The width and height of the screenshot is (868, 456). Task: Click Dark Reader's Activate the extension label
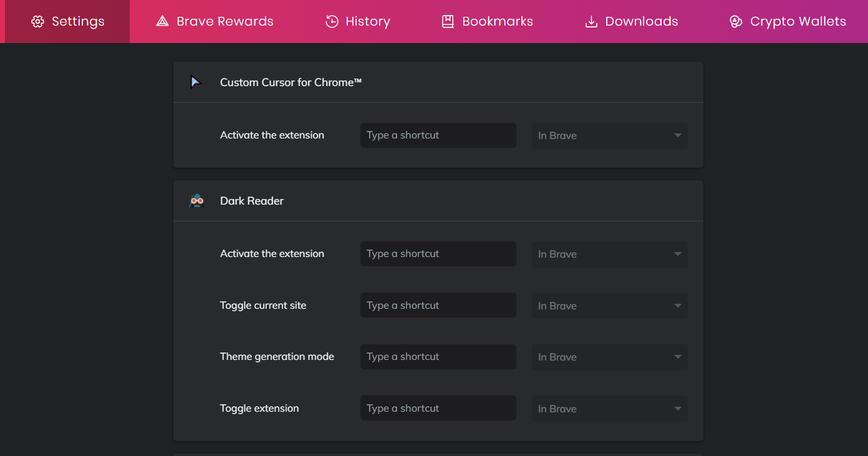[x=272, y=254]
